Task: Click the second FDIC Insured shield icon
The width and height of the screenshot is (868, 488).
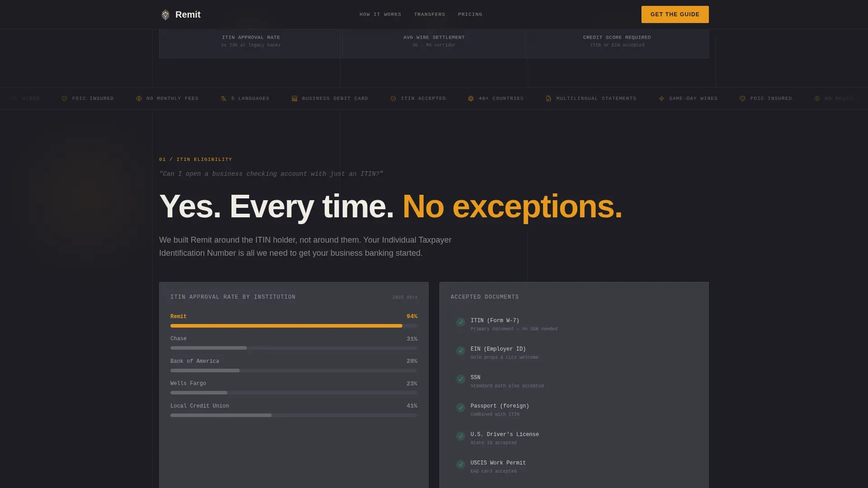Action: (x=743, y=99)
